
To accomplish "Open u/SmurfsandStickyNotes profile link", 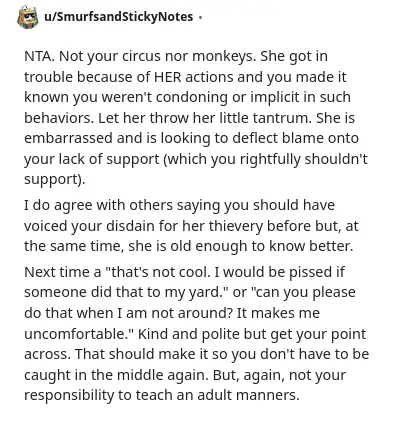I will pos(119,16).
